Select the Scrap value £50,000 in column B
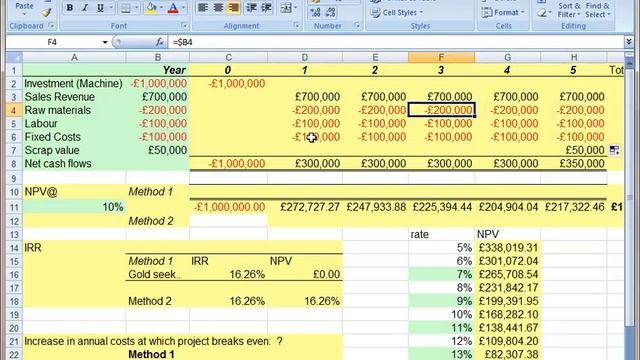This screenshot has width=640, height=360. pyautogui.click(x=158, y=150)
